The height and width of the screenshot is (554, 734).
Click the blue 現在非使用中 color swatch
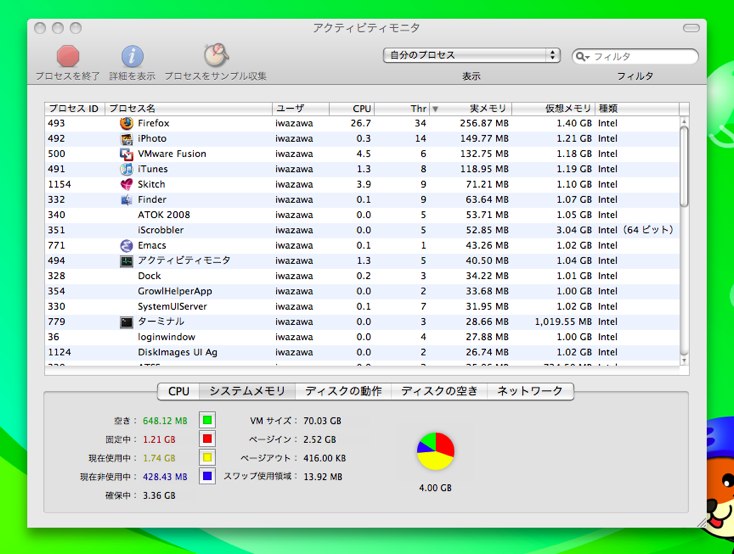tap(207, 476)
